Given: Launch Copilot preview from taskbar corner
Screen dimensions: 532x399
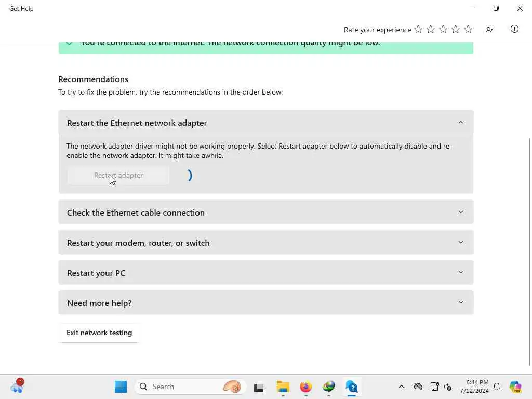Looking at the screenshot, I should 515,387.
